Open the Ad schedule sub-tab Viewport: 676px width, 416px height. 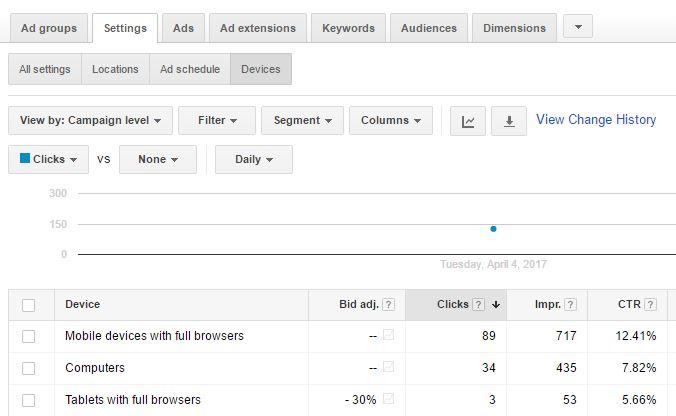pos(190,69)
